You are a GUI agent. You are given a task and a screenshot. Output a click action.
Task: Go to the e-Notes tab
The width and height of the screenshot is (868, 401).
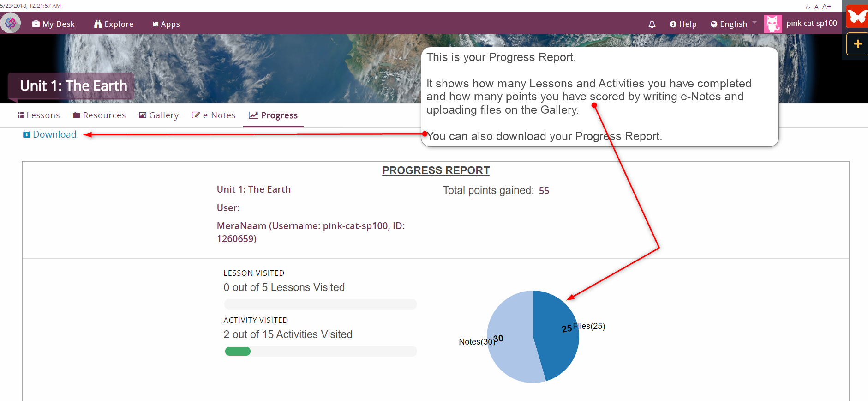[x=214, y=115]
